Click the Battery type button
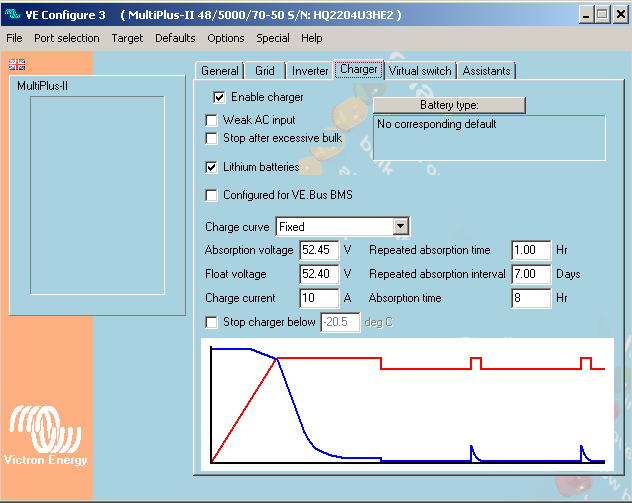This screenshot has height=503, width=632. 449,105
